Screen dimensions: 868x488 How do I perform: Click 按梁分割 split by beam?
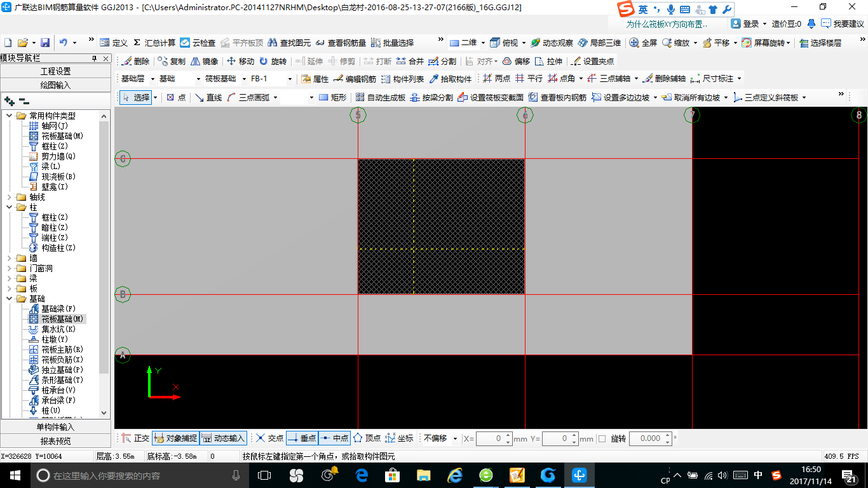pyautogui.click(x=431, y=98)
